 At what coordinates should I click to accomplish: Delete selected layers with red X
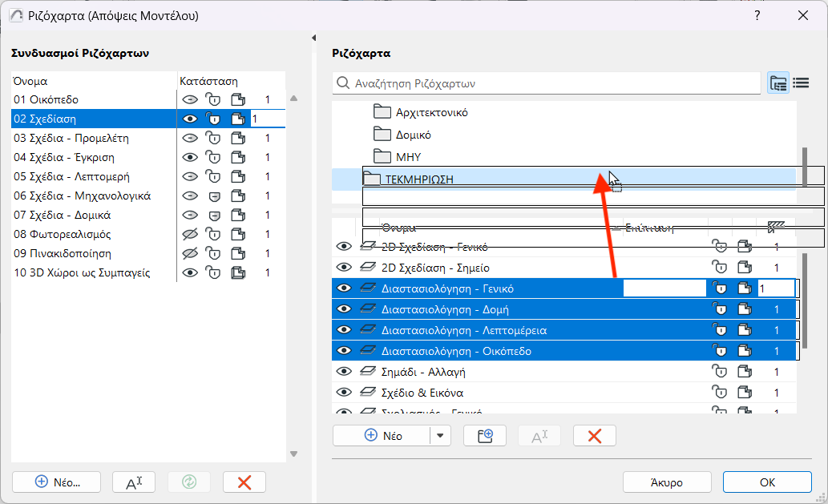(595, 436)
